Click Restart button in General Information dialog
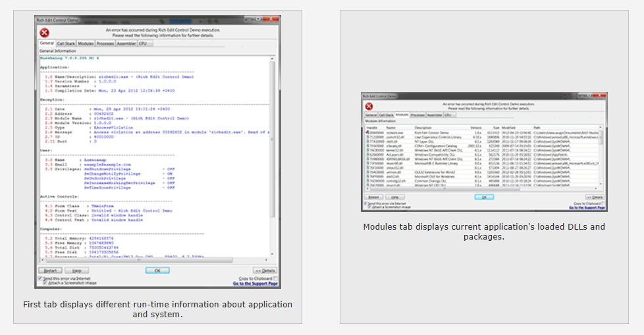644x335 pixels. pyautogui.click(x=50, y=271)
